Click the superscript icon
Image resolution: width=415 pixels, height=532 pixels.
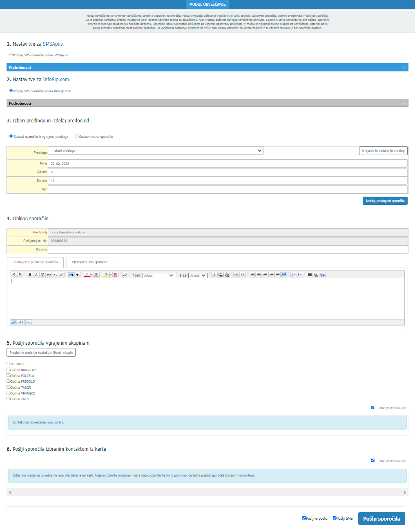point(61,275)
